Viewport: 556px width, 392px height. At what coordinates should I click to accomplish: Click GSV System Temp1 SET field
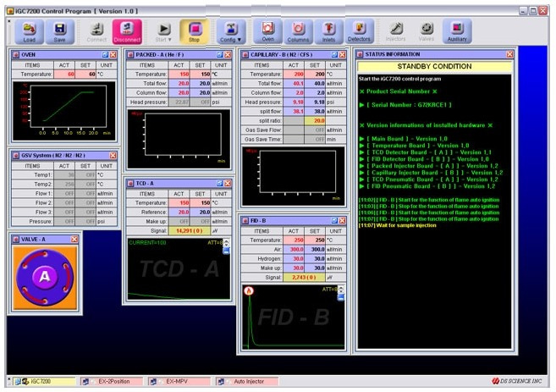pos(85,175)
